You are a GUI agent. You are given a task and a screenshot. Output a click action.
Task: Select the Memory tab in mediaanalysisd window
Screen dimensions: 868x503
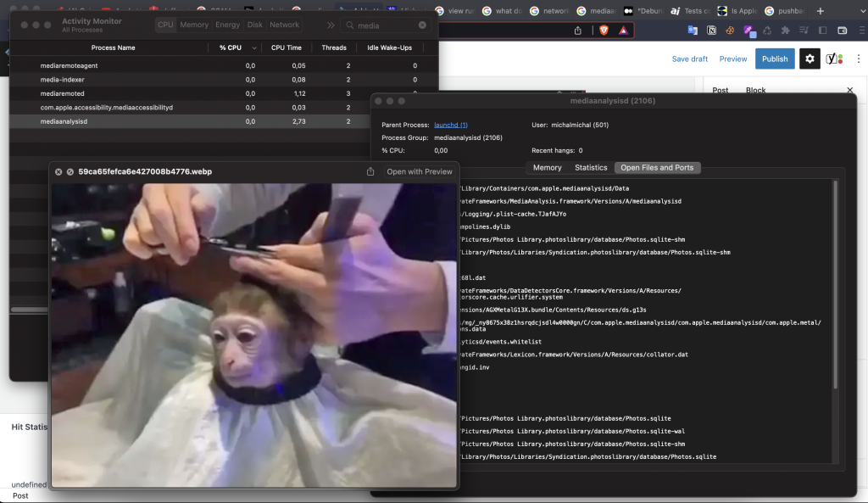tap(547, 168)
